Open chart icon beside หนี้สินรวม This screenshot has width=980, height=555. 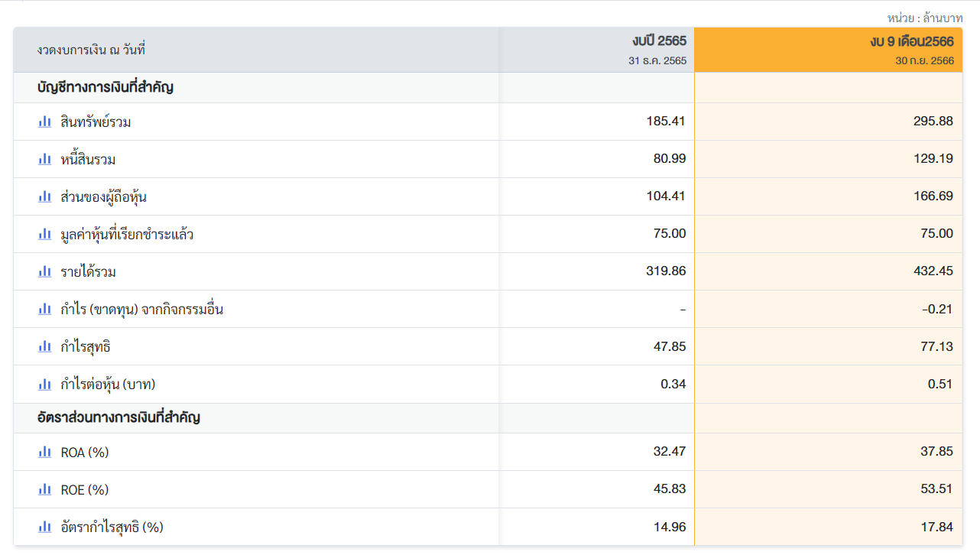[45, 159]
